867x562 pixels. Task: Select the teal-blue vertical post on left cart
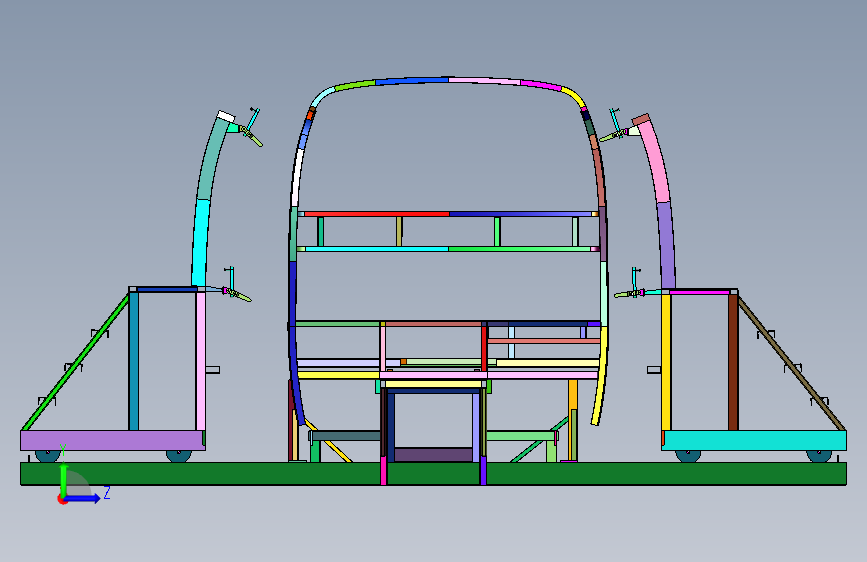tap(133, 361)
